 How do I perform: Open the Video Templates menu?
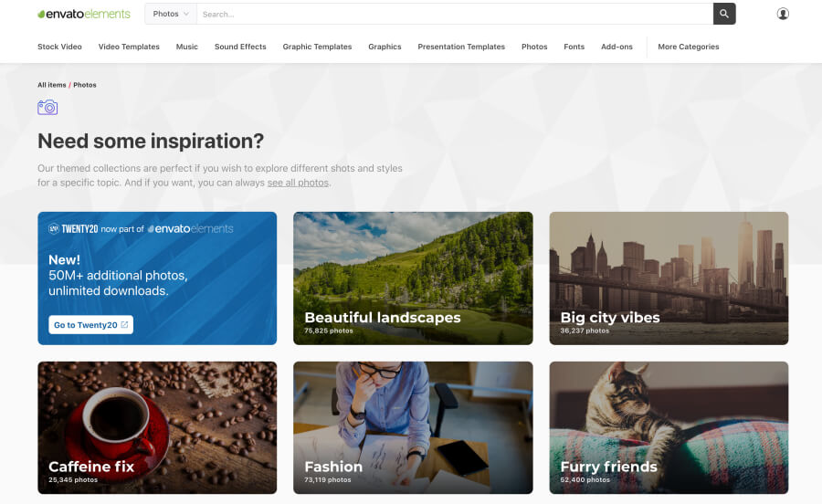coord(129,47)
